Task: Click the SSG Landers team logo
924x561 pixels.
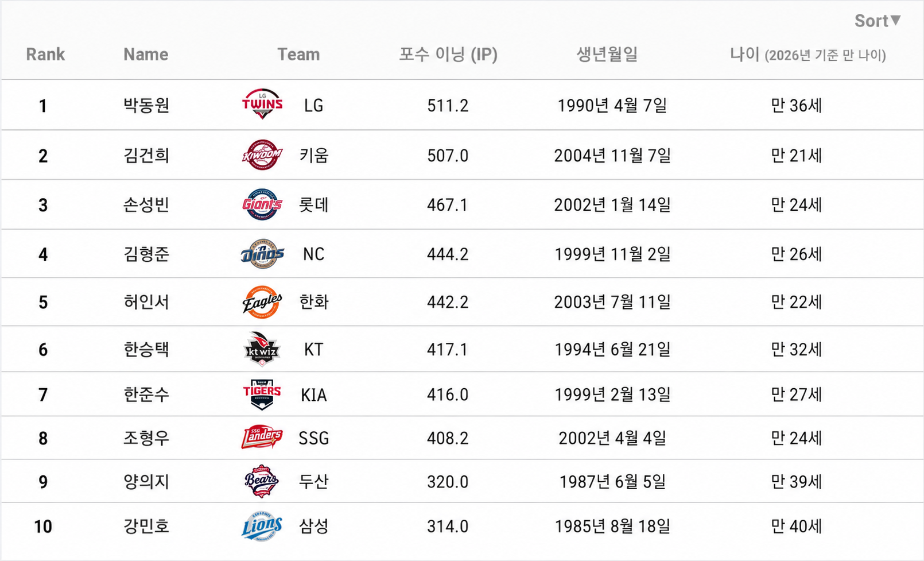Action: (262, 438)
